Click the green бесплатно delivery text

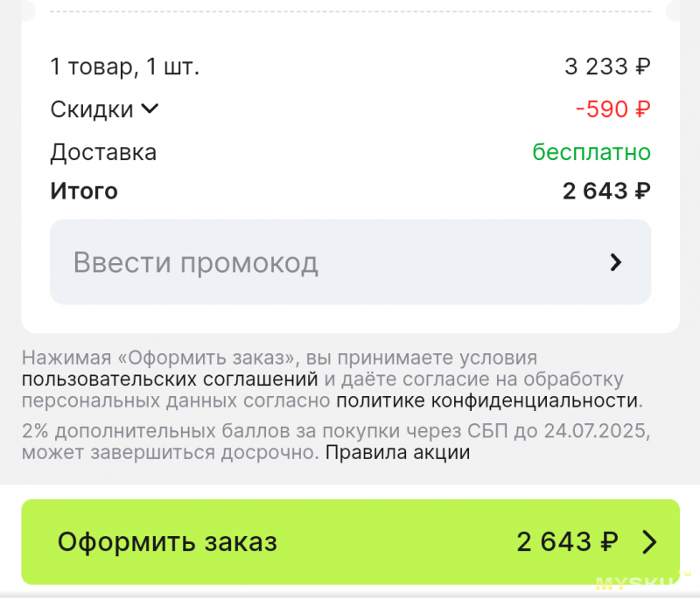[591, 152]
